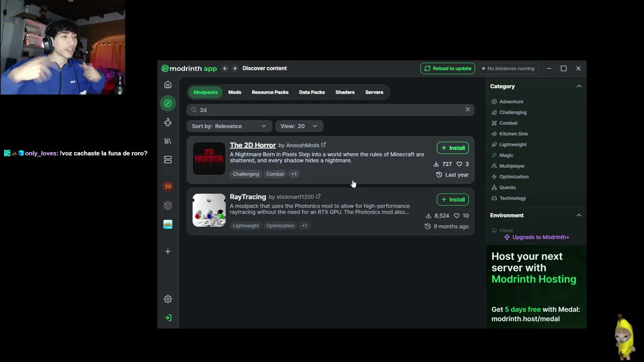
Task: Select the Modpacks tab
Action: click(x=206, y=93)
